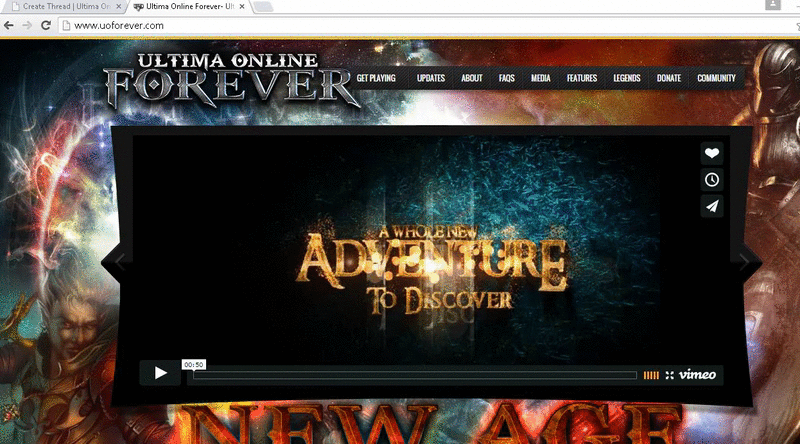Viewport: 800px width, 444px height.
Task: Open a new browser tab
Action: coord(262,7)
